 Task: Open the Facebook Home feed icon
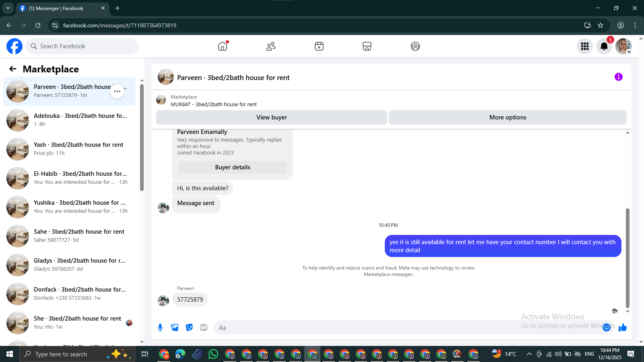pyautogui.click(x=223, y=46)
